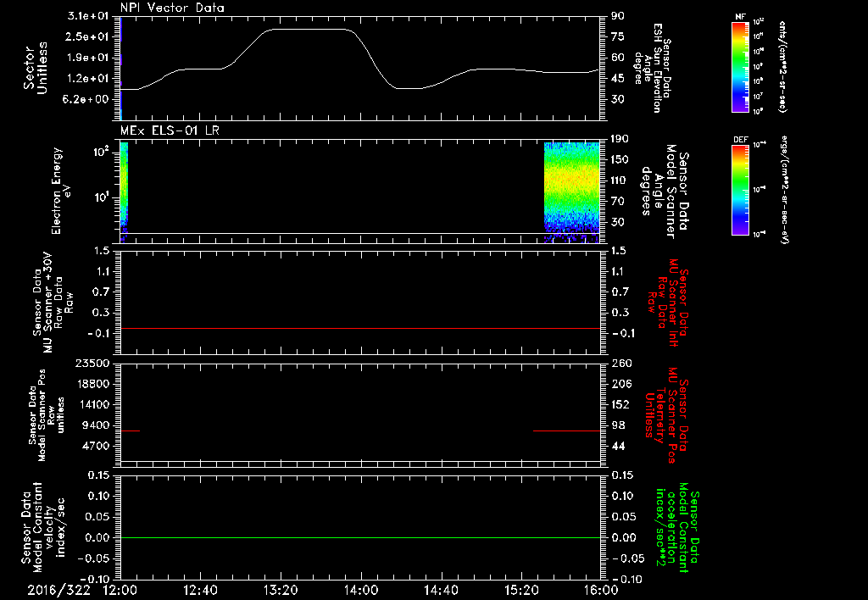Click the ESH Sun Elevation Angle axis label

coord(652,68)
